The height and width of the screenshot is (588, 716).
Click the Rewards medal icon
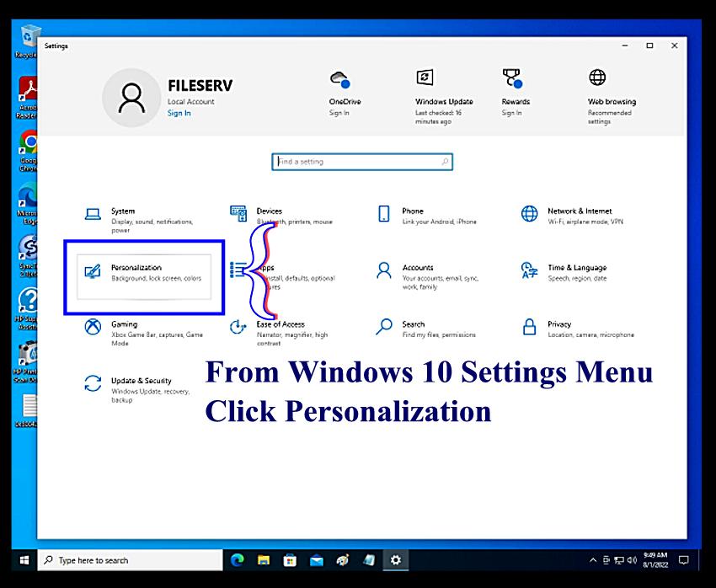coord(512,78)
